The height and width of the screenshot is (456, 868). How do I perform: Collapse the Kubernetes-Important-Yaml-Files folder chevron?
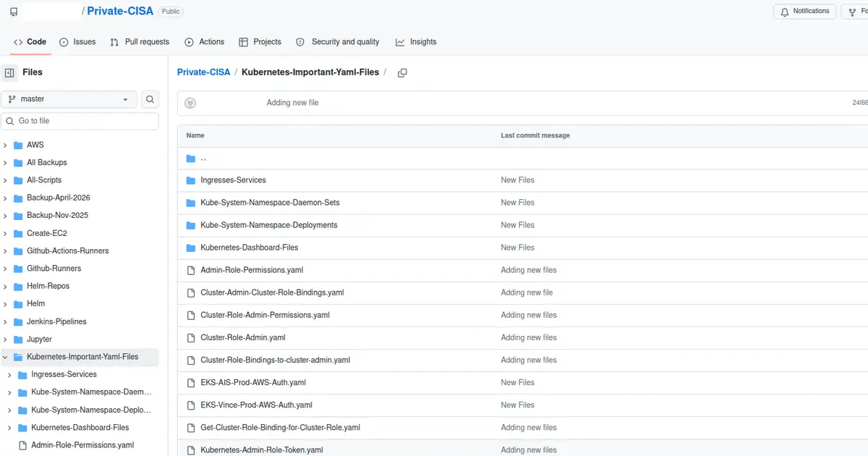(x=6, y=357)
